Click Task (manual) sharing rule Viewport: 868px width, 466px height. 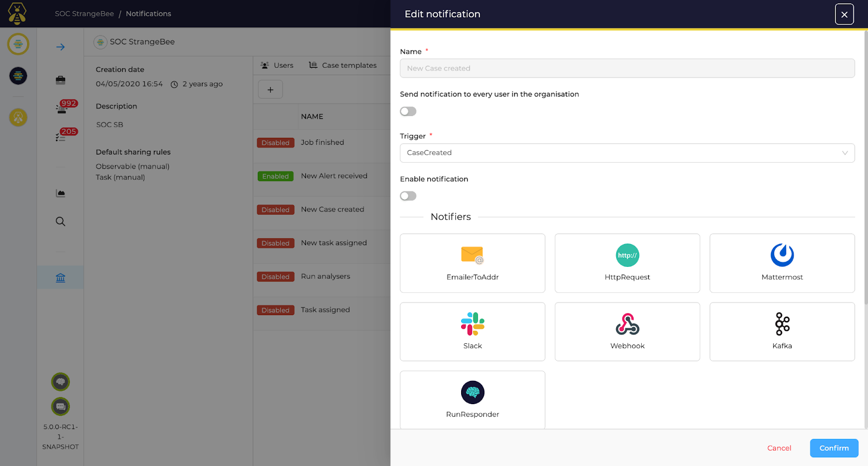point(120,177)
